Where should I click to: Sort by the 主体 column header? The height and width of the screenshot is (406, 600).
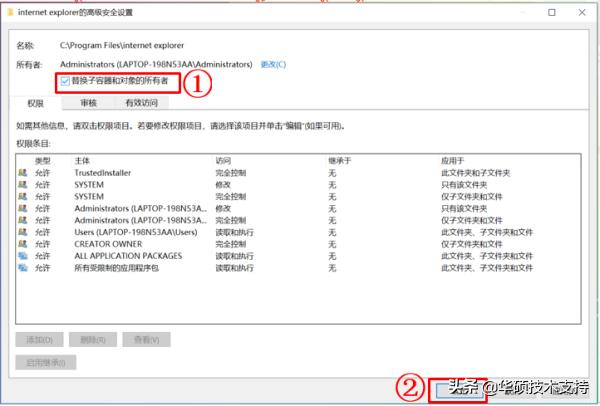tap(82, 161)
